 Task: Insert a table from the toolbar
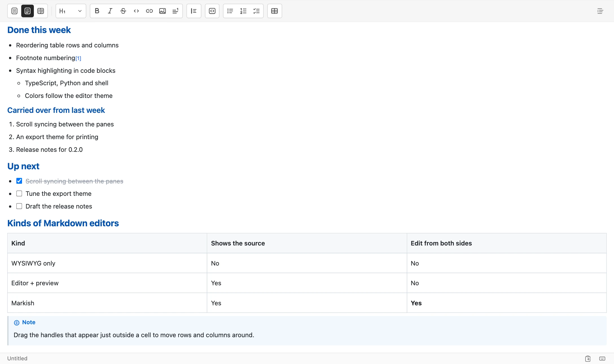tap(275, 11)
